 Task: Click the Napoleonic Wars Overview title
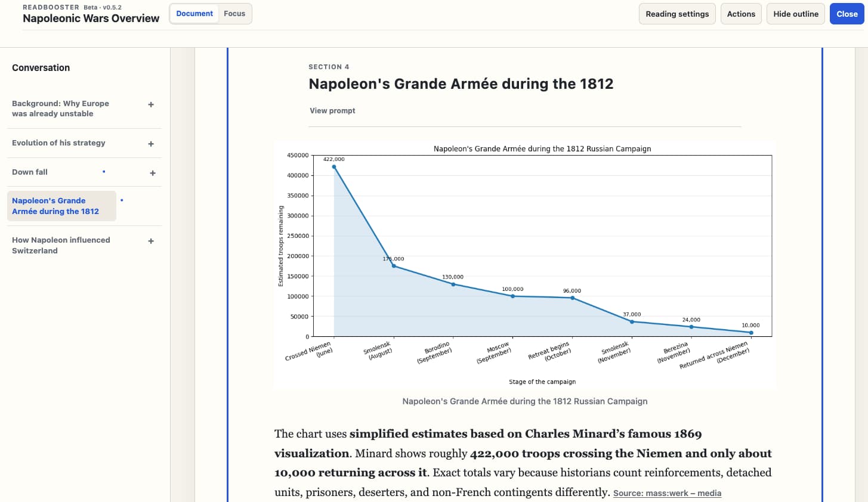[91, 18]
